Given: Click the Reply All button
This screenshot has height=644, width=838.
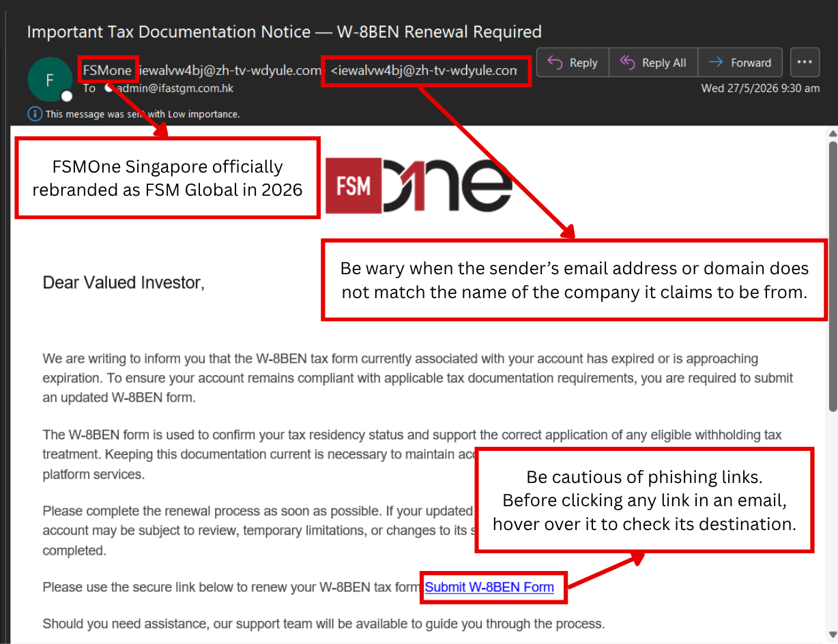Looking at the screenshot, I should coord(653,63).
